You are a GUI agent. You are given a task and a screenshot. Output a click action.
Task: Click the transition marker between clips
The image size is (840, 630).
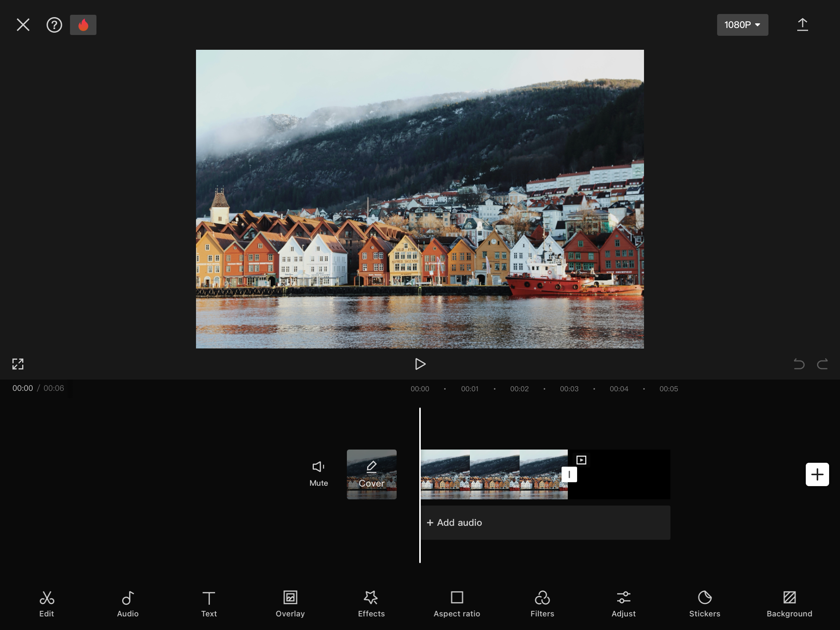click(569, 474)
